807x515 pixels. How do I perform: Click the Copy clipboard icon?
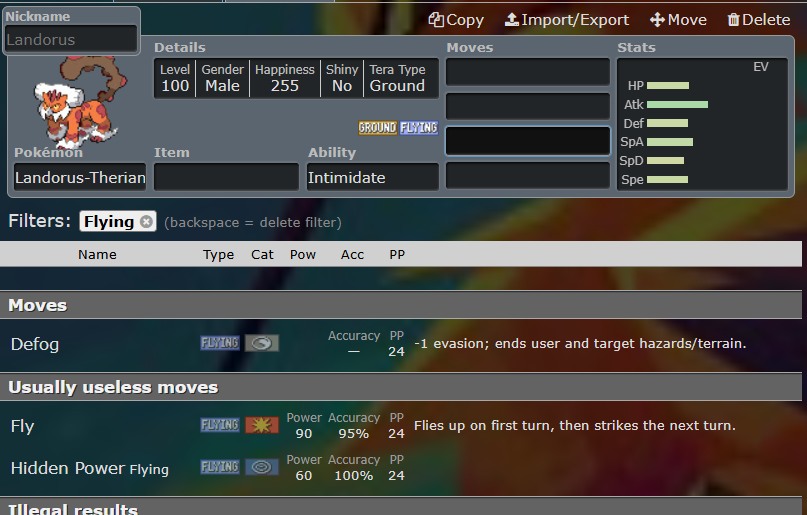coord(436,20)
